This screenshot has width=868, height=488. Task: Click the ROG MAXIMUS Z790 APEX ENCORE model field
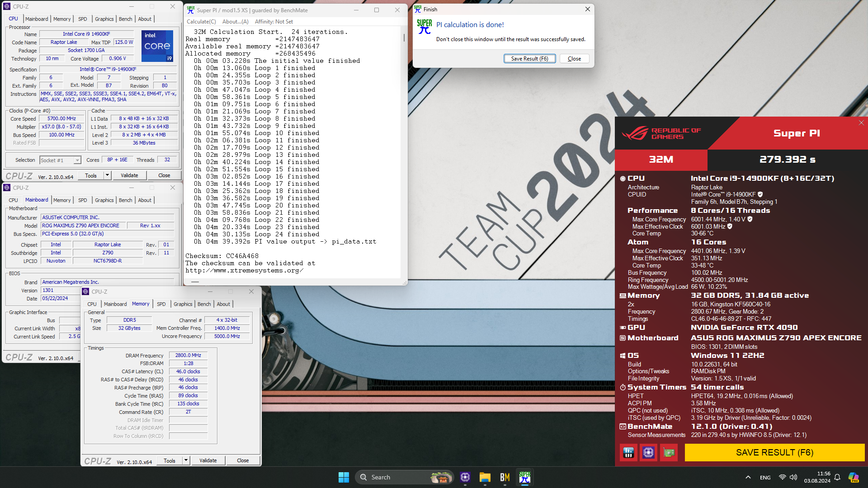(83, 225)
